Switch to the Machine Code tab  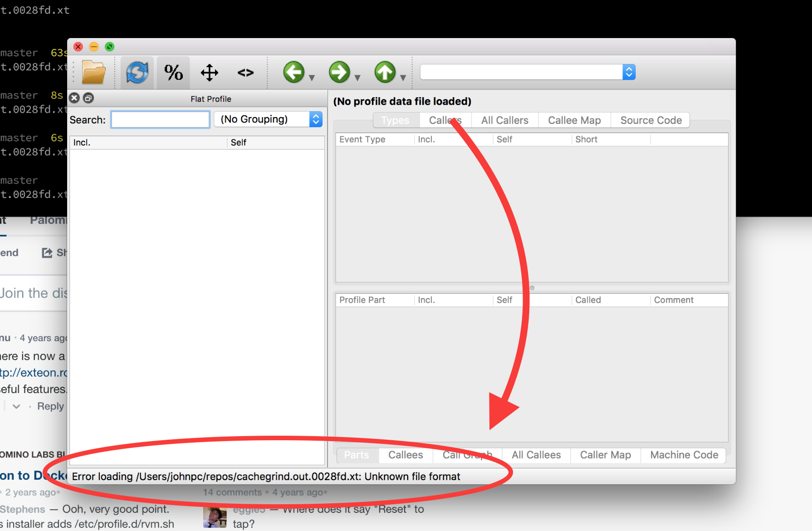point(684,455)
